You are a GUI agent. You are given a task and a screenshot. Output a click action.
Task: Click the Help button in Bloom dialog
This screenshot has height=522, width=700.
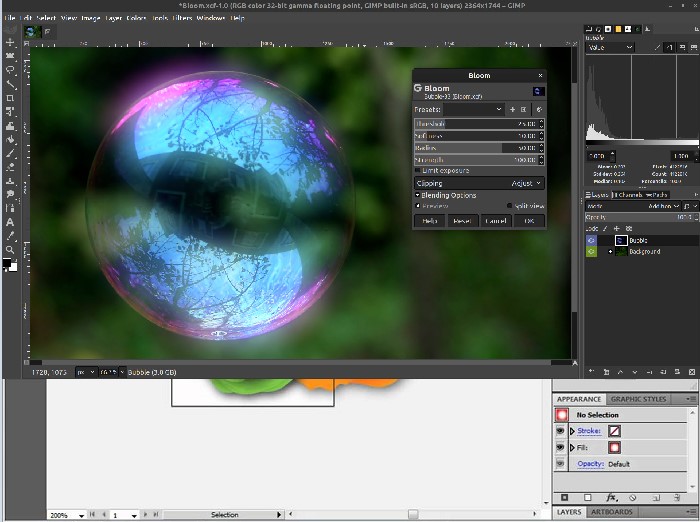(429, 221)
